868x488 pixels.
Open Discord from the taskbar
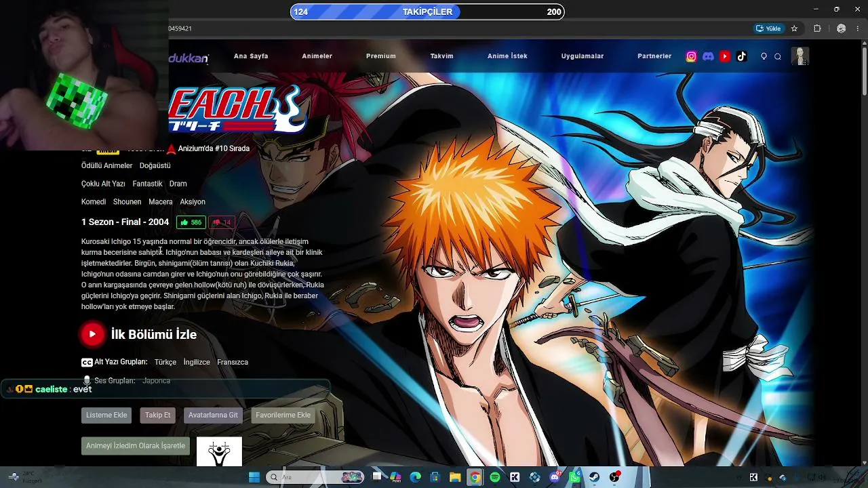(555, 477)
